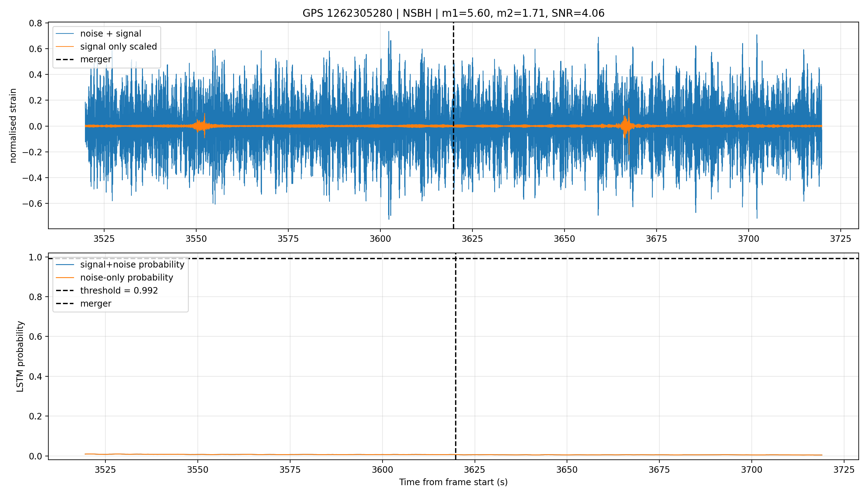Click the 'merger' legend entry in top plot
The image size is (868, 496).
[x=84, y=59]
